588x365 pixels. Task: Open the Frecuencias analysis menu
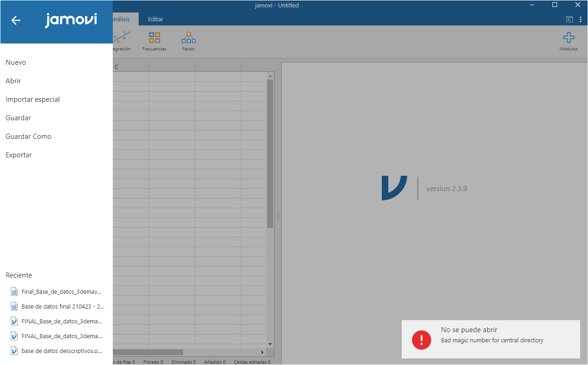154,41
